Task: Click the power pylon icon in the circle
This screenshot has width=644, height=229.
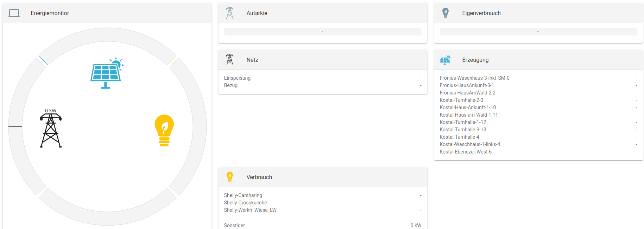Action: (51, 130)
